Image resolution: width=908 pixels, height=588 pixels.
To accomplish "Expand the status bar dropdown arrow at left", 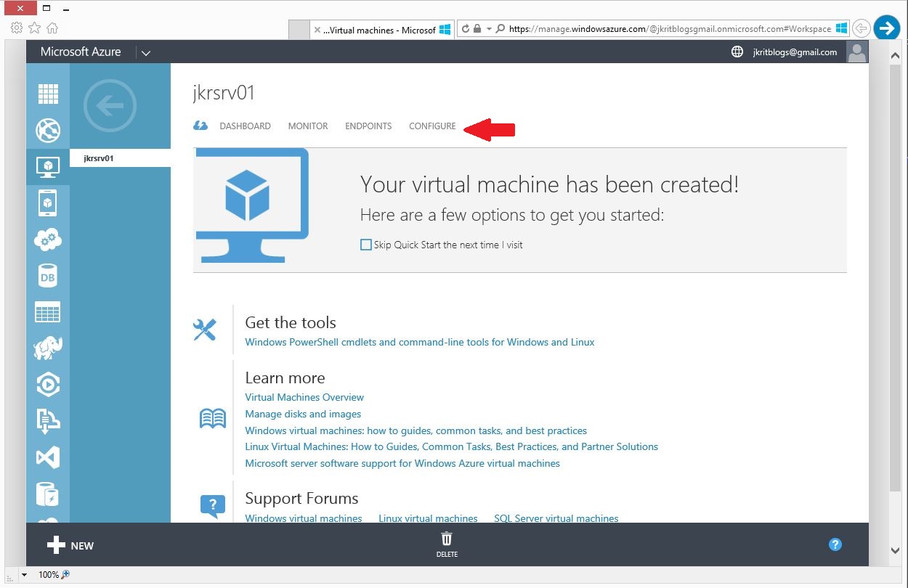I will [x=24, y=575].
